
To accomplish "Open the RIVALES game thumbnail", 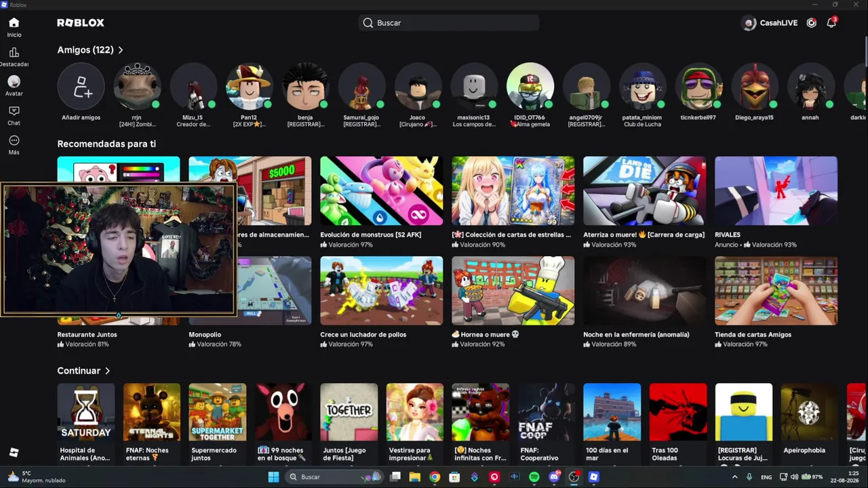I will coord(776,191).
